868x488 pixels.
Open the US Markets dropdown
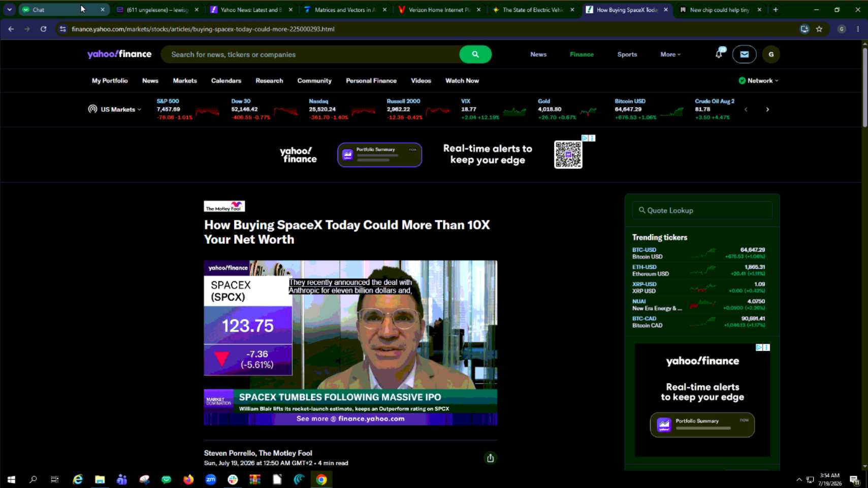click(x=115, y=109)
